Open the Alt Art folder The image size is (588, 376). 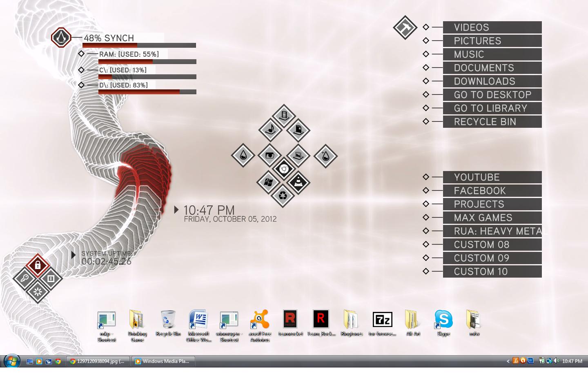click(413, 323)
